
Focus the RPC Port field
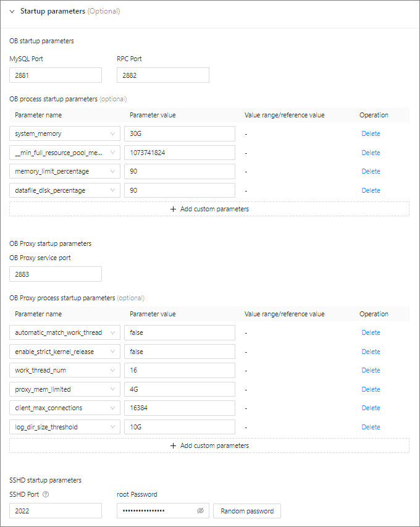tap(162, 75)
